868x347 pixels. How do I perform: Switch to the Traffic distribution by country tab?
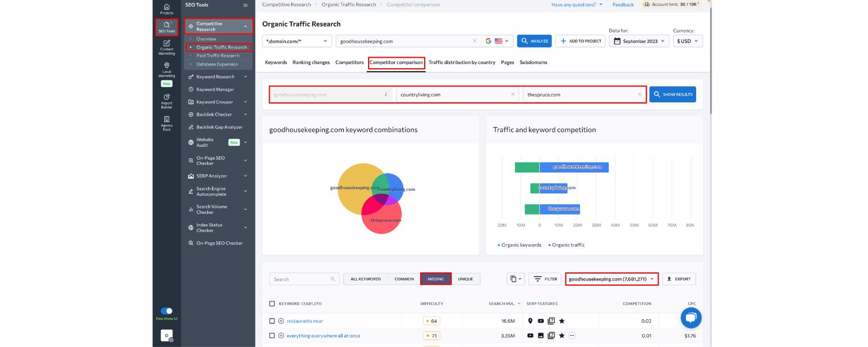tap(460, 62)
